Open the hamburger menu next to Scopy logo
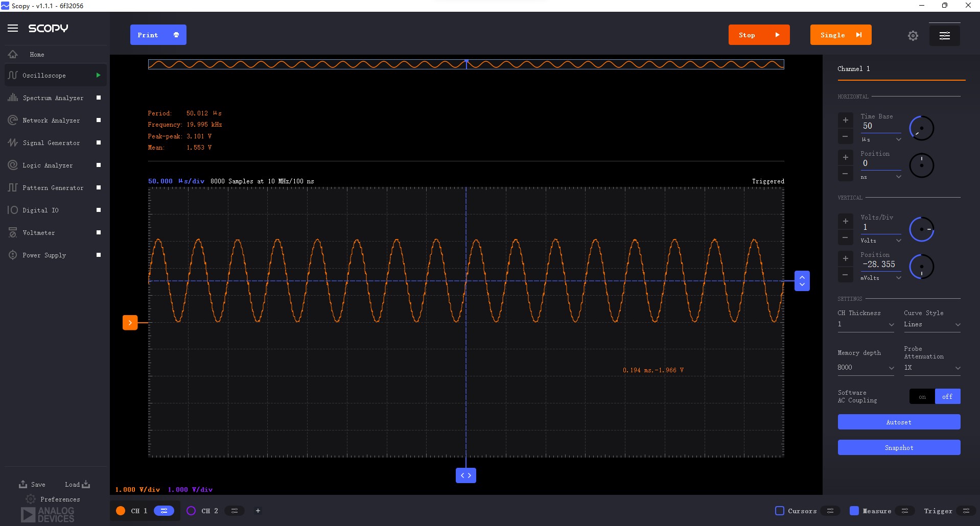 tap(13, 28)
